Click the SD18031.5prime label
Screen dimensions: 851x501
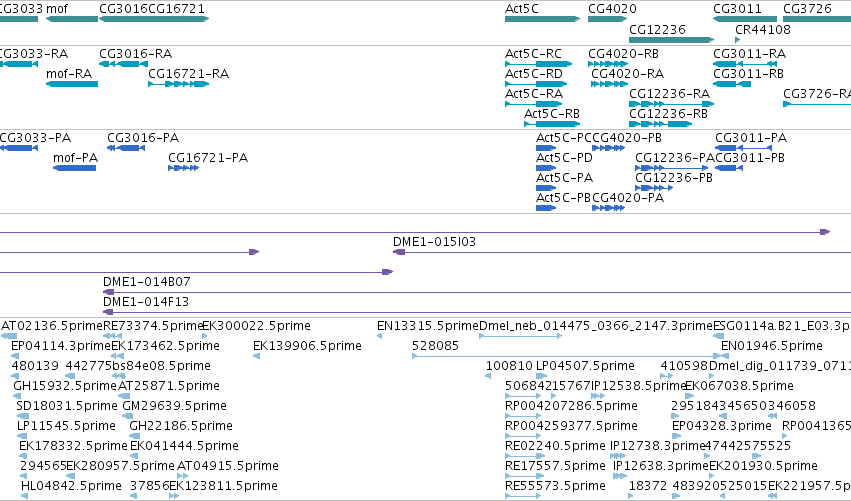[x=67, y=405]
